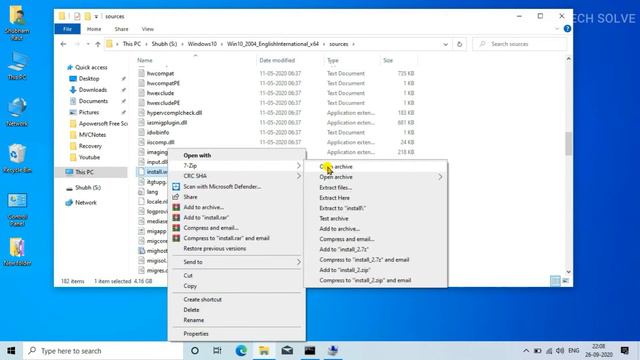Switch to Share ribbon tab
Screen dimensions: 640x360
click(x=121, y=29)
